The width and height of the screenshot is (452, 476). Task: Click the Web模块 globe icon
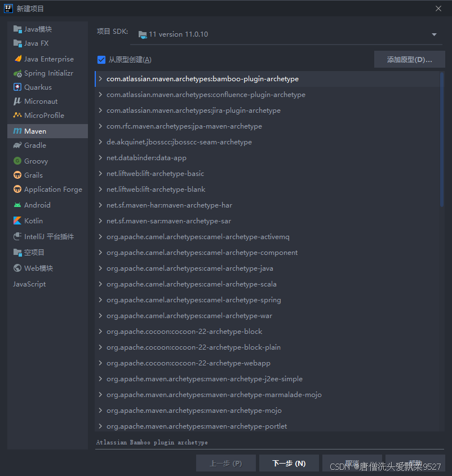pyautogui.click(x=17, y=268)
